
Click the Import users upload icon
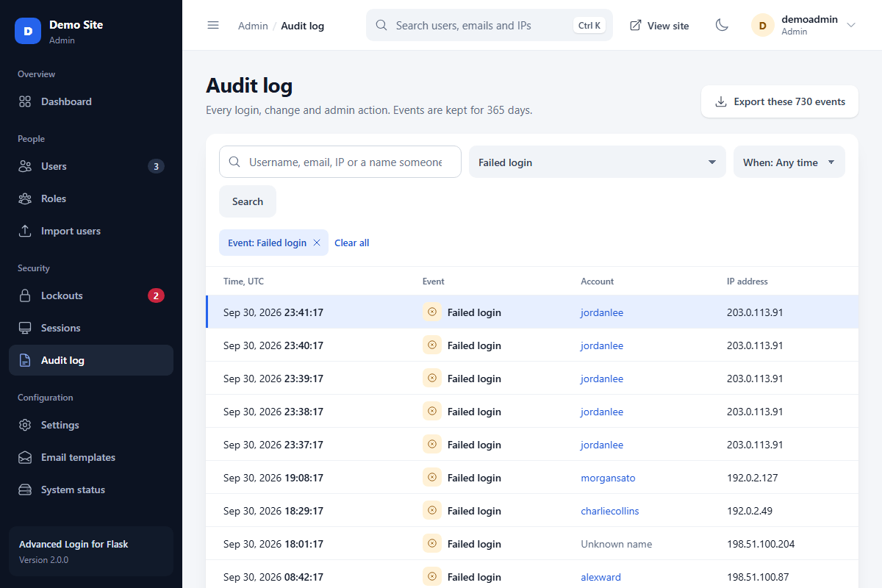tap(25, 231)
